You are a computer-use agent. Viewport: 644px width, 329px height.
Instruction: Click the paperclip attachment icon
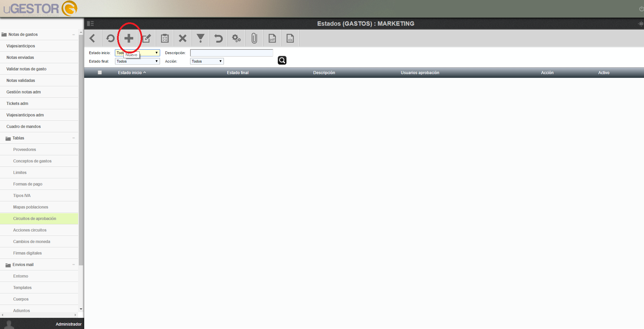pos(254,38)
